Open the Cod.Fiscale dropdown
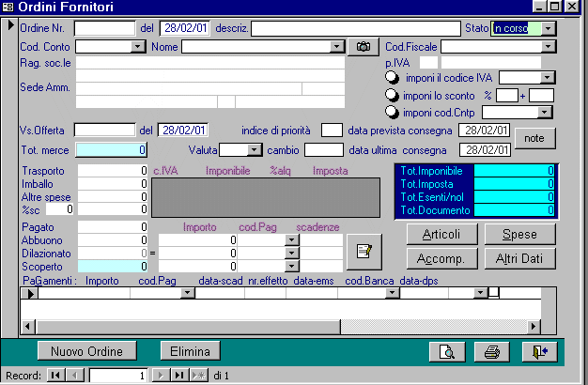 [x=549, y=47]
